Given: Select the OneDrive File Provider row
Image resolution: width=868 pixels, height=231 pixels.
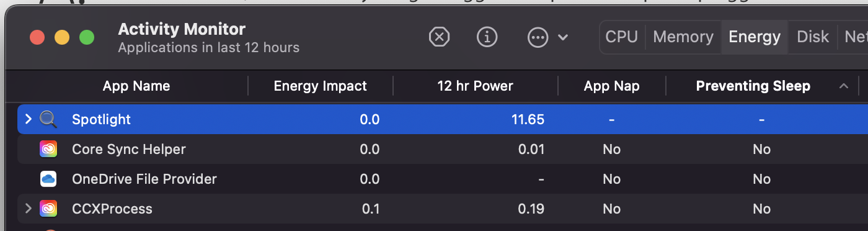Looking at the screenshot, I should [x=443, y=179].
